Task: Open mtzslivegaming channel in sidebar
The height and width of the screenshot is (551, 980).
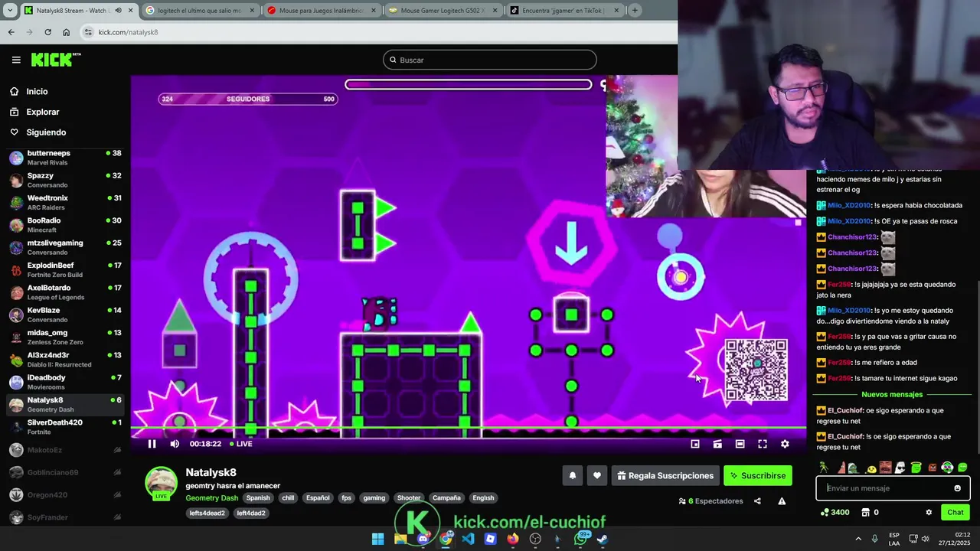Action: pos(65,247)
